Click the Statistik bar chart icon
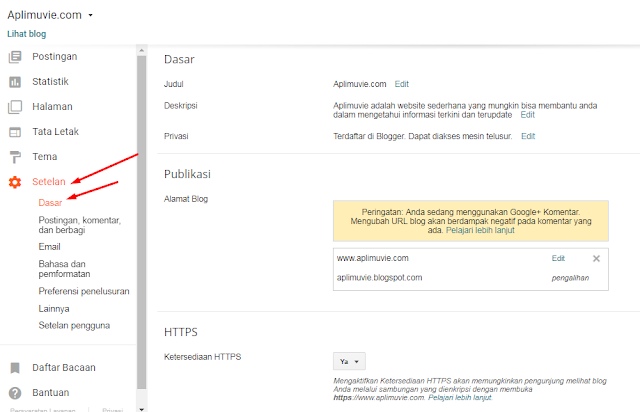The height and width of the screenshot is (412, 640). pyautogui.click(x=15, y=82)
